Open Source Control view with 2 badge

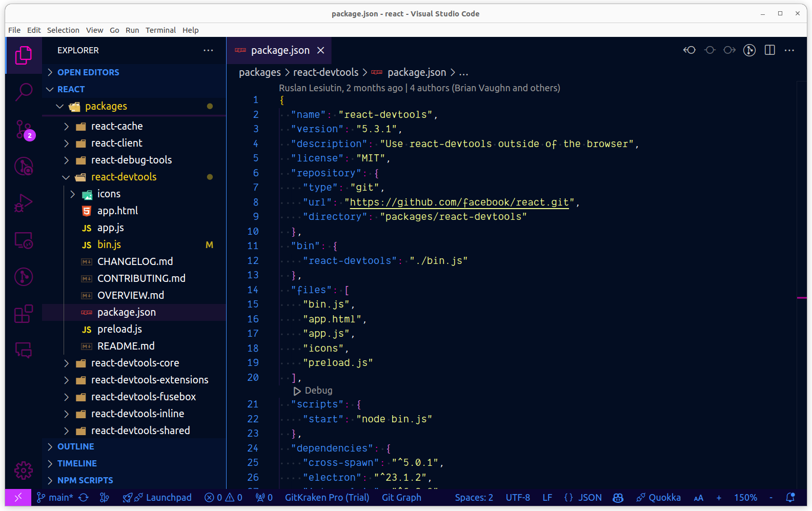click(x=24, y=130)
